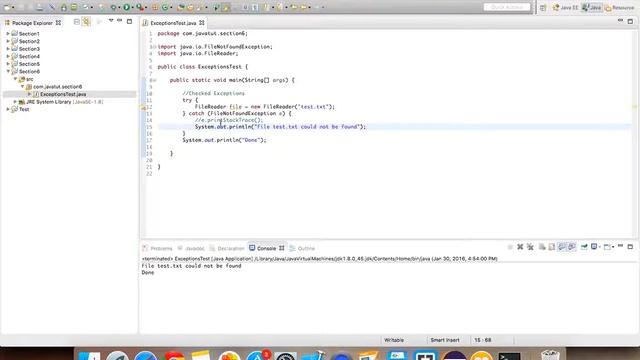
Task: Expand the Test project
Action: (8, 109)
